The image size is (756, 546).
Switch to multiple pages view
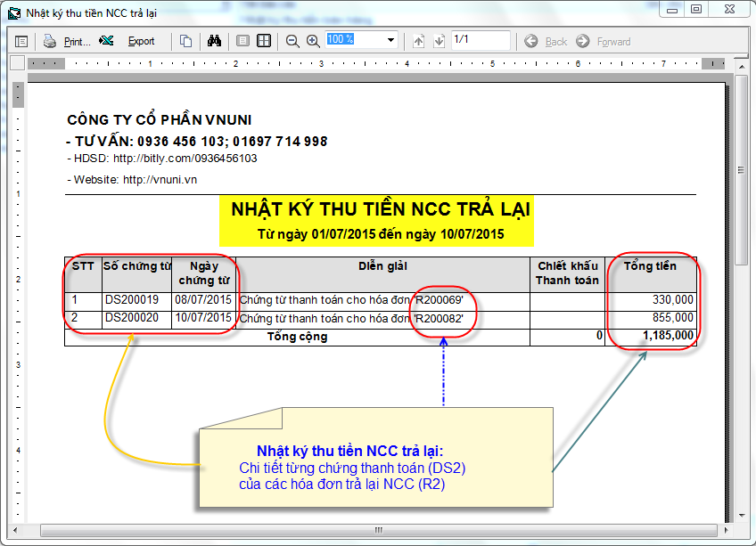coord(264,41)
